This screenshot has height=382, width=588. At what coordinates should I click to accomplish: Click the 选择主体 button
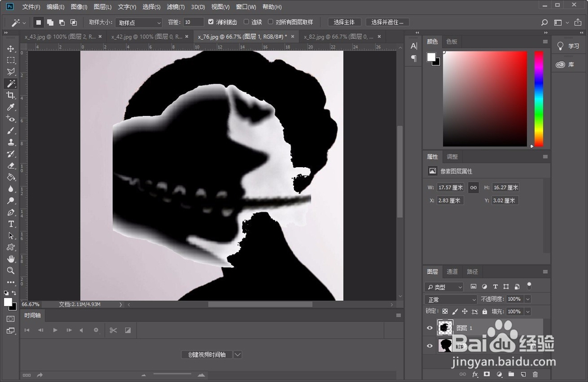344,22
